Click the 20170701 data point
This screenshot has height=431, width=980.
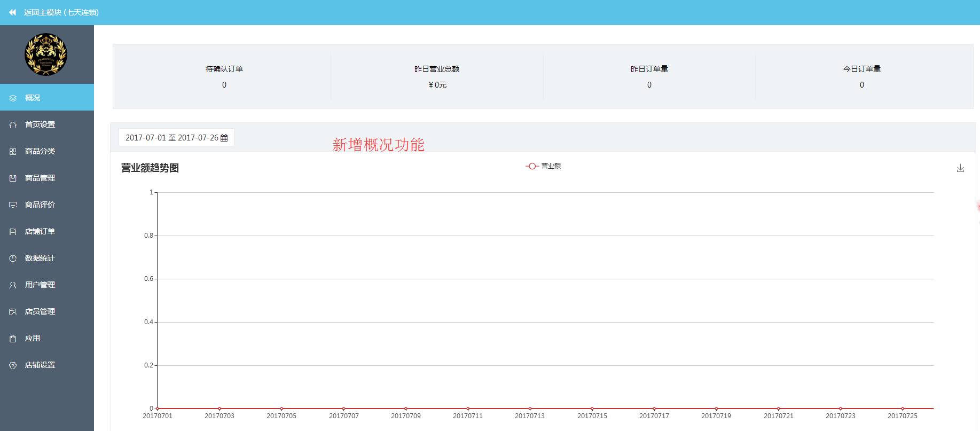(x=158, y=409)
